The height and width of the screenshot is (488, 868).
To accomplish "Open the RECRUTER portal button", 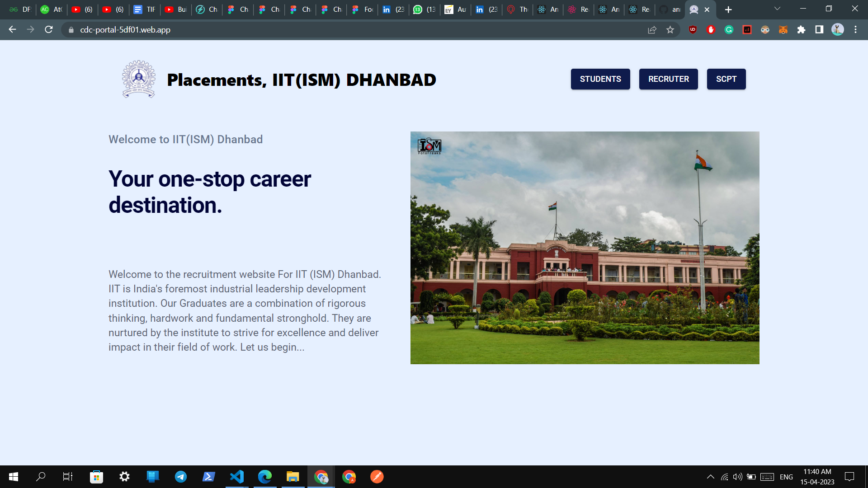I will coord(668,79).
